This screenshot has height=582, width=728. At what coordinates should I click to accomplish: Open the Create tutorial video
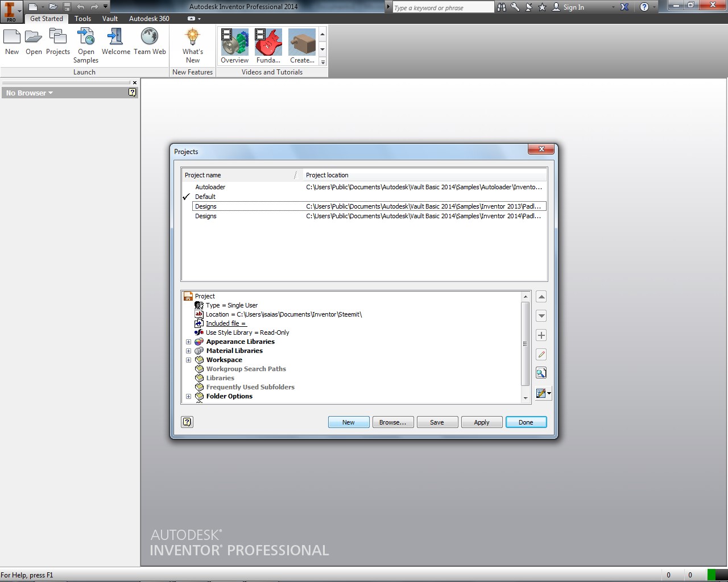click(x=302, y=46)
